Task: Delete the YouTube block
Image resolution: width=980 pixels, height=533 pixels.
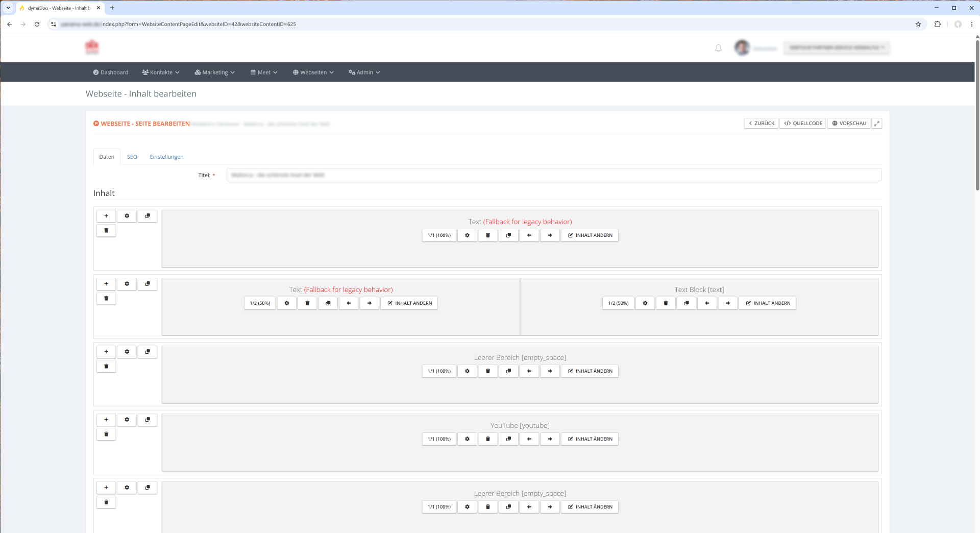Action: [x=488, y=439]
